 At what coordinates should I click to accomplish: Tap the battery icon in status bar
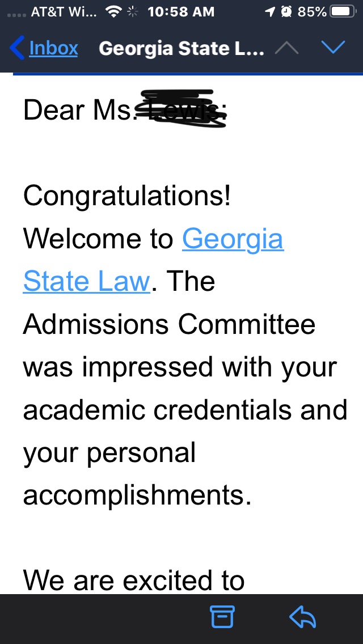click(x=343, y=12)
